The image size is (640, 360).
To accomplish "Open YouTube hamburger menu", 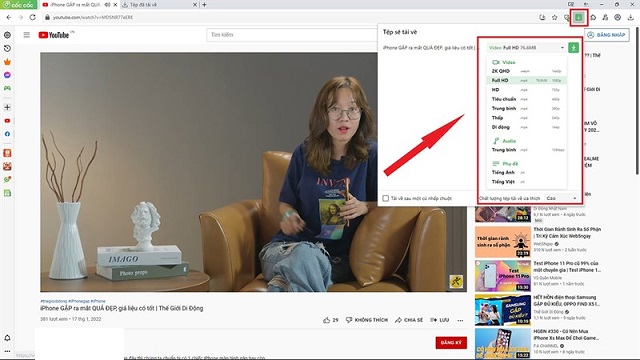I will [27, 35].
